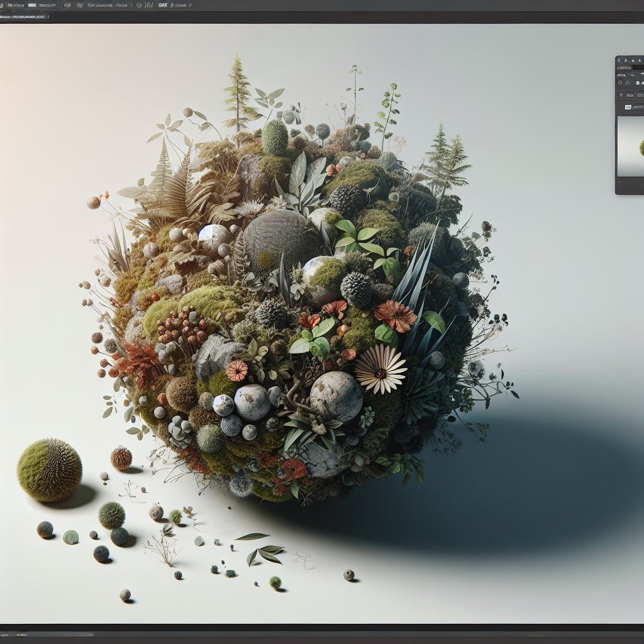The width and height of the screenshot is (644, 644).
Task: Click the first icon in the floating panel header
Action: pyautogui.click(x=619, y=60)
